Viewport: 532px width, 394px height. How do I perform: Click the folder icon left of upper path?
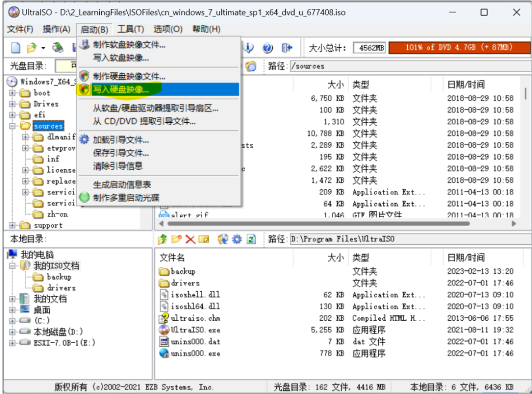coord(251,66)
